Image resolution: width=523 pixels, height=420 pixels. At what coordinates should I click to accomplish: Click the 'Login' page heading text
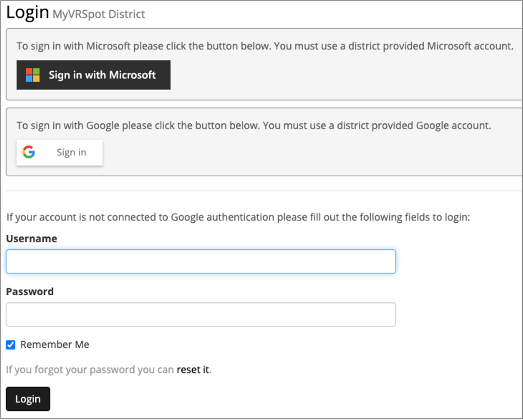pos(28,12)
